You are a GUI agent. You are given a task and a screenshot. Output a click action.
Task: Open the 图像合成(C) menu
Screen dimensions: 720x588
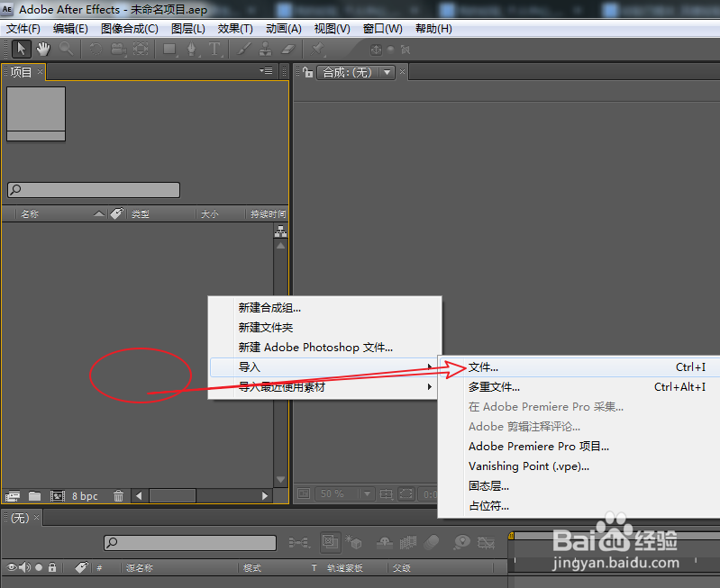click(x=130, y=29)
